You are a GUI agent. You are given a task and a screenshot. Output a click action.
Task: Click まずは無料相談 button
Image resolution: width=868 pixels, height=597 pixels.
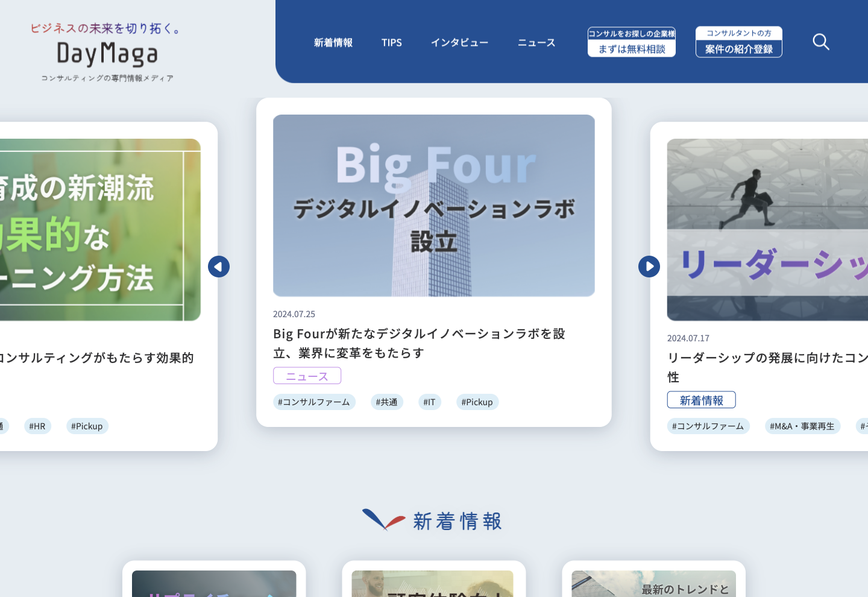click(632, 42)
